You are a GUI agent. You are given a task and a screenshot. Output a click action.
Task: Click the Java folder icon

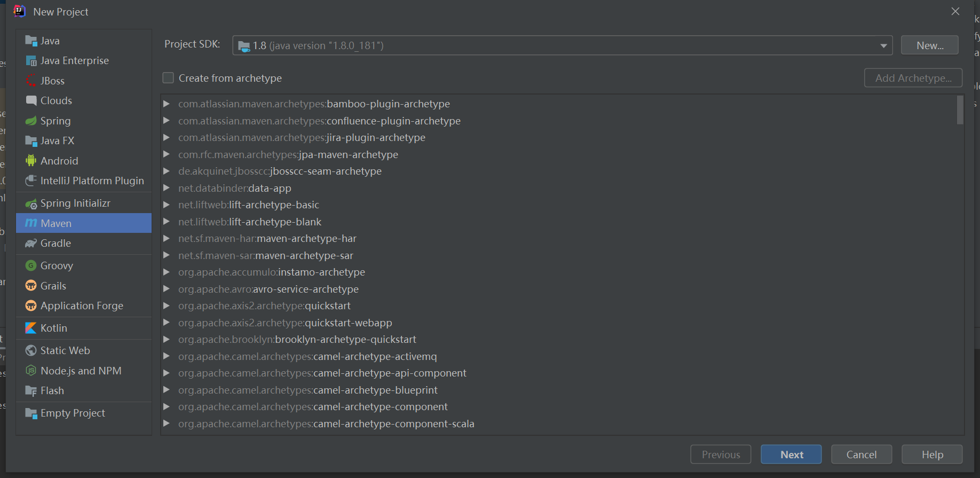[31, 41]
